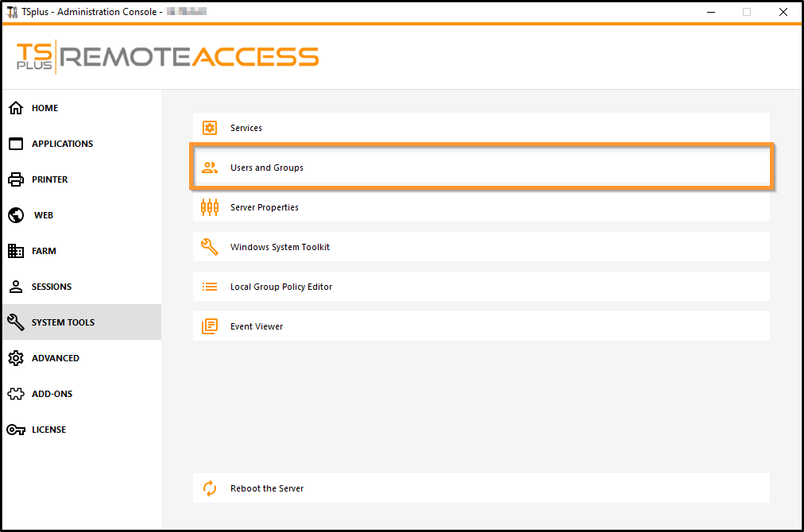Click the Local Group Policy Editor list icon
Image resolution: width=804 pixels, height=532 pixels.
click(x=210, y=287)
